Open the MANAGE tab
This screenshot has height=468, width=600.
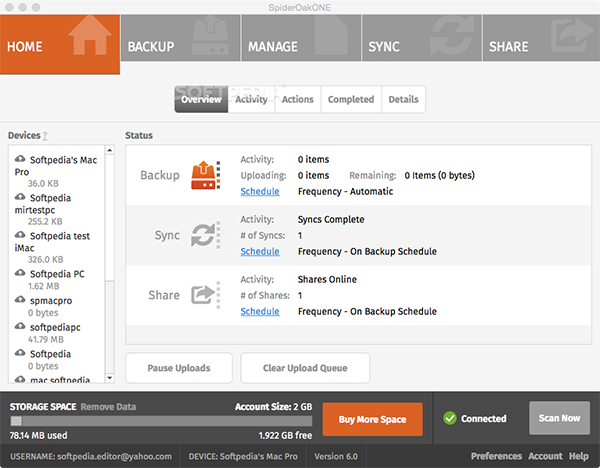[x=301, y=38]
